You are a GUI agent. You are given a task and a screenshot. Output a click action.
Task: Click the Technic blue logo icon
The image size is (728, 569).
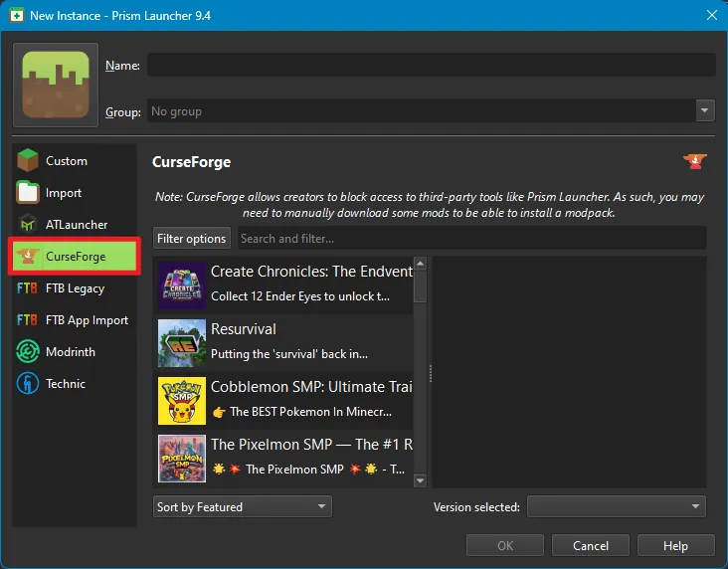coord(28,384)
